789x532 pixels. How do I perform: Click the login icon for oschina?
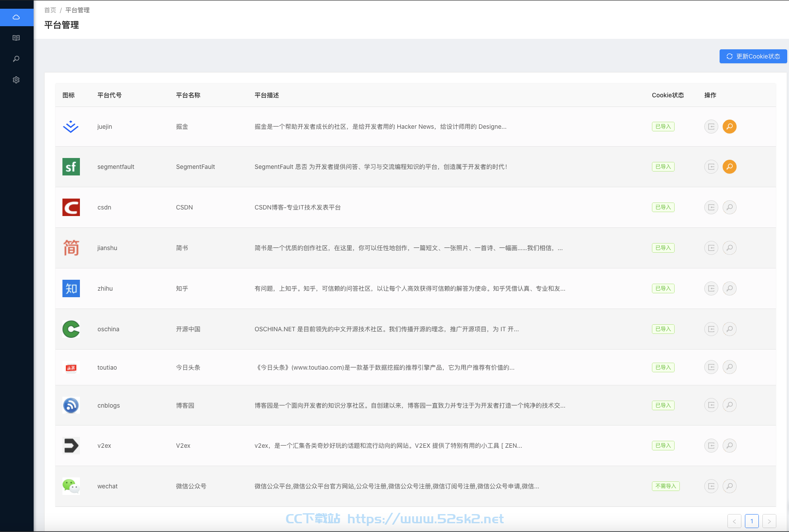point(711,329)
